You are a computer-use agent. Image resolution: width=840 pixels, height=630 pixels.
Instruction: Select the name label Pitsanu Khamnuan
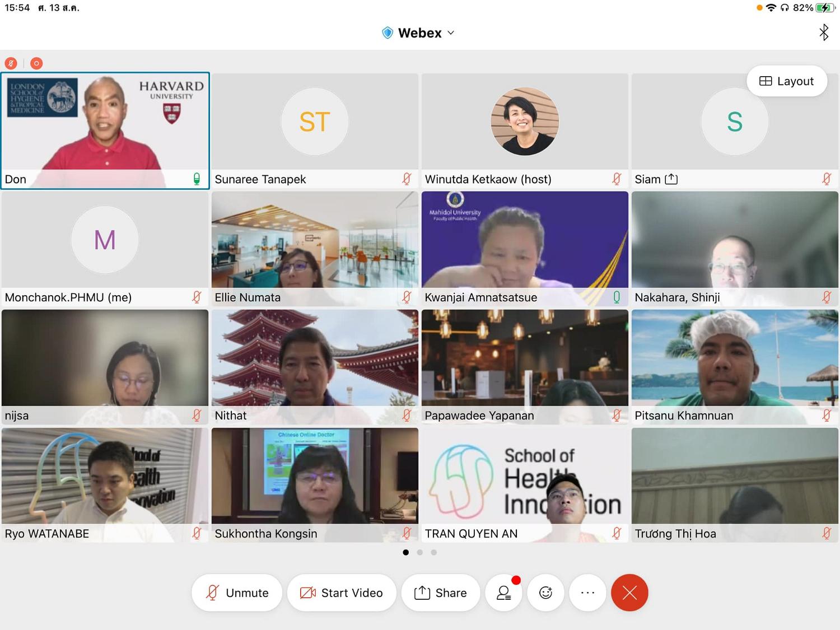tap(684, 416)
